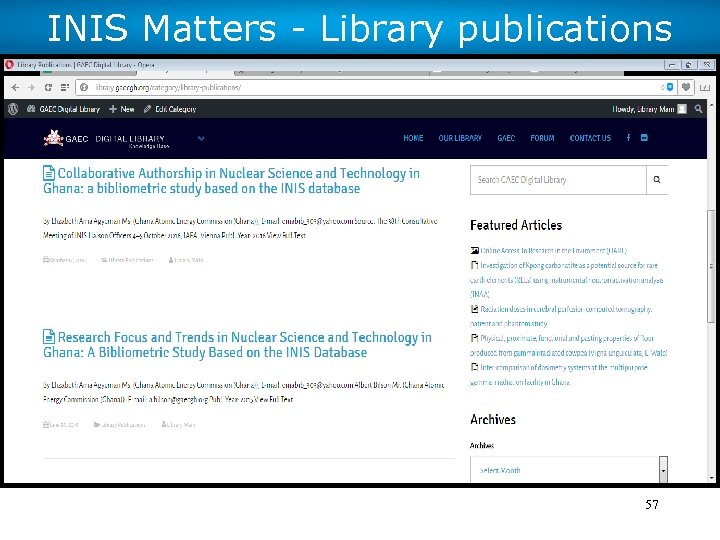The height and width of the screenshot is (540, 720).
Task: Click the heart bookmark icon
Action: (686, 87)
